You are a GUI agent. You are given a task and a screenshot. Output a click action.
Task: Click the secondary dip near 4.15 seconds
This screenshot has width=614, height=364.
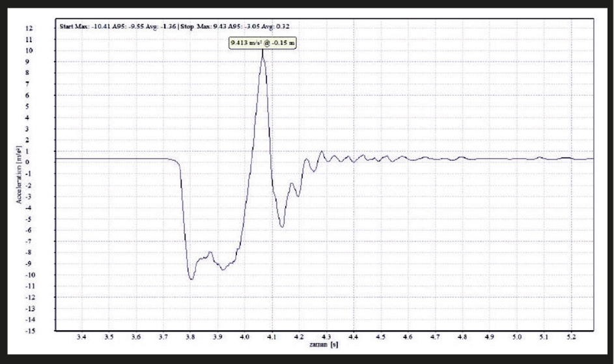282,226
